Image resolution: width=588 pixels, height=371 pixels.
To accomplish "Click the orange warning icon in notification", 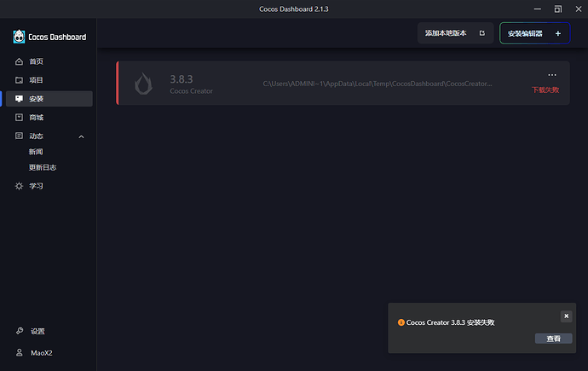I will [x=401, y=322].
